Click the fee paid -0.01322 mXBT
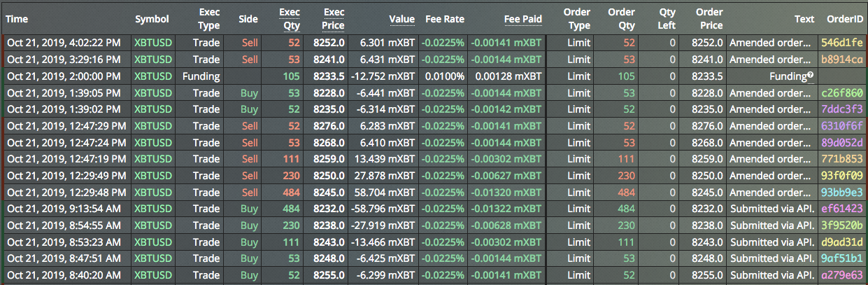Screen dimensions: 868x285 [x=507, y=208]
